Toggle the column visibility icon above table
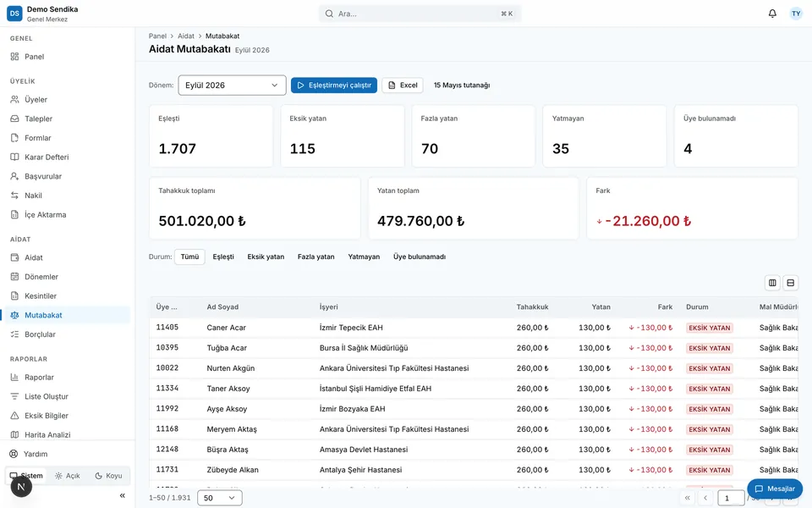 [x=772, y=283]
